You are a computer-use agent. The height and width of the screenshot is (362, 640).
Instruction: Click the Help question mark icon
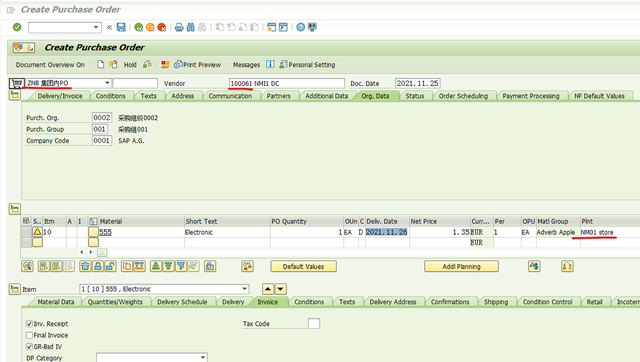[300, 27]
